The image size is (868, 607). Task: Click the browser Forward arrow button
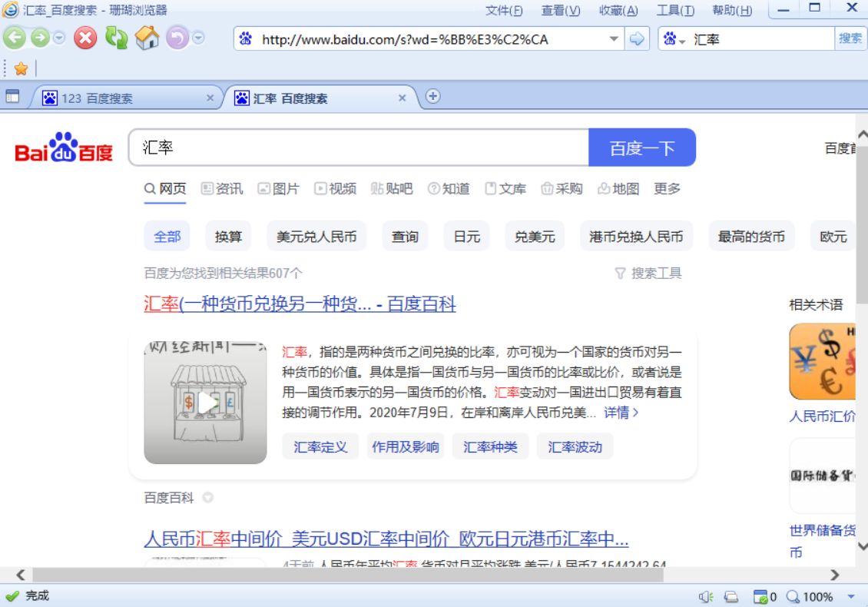(x=40, y=38)
